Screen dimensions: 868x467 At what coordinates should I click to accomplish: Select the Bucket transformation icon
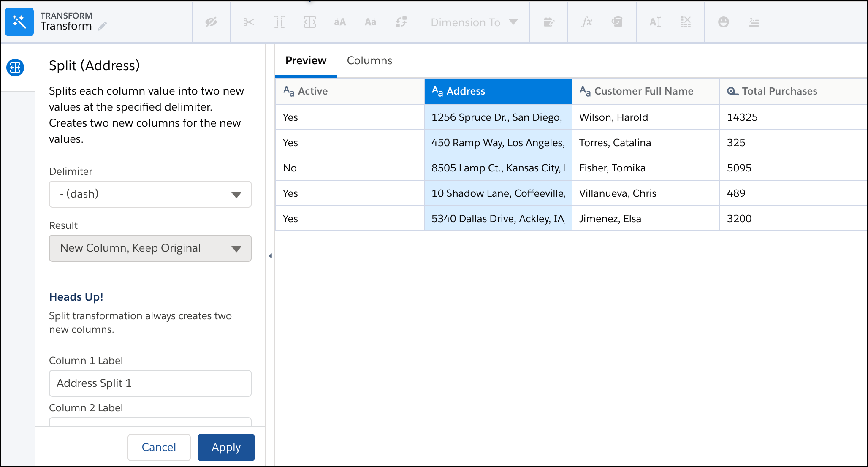[617, 22]
